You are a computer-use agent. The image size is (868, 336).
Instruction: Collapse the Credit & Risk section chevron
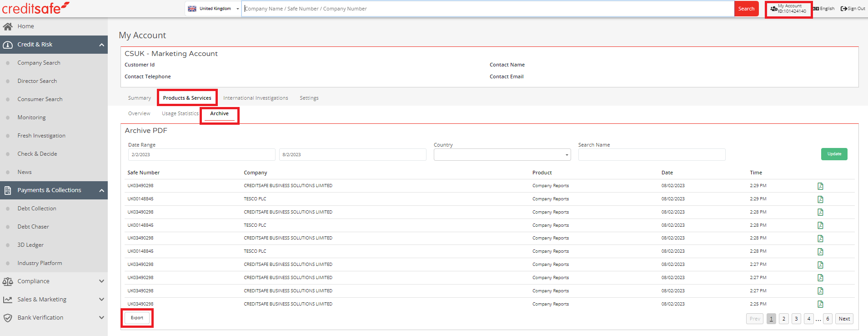click(x=101, y=45)
